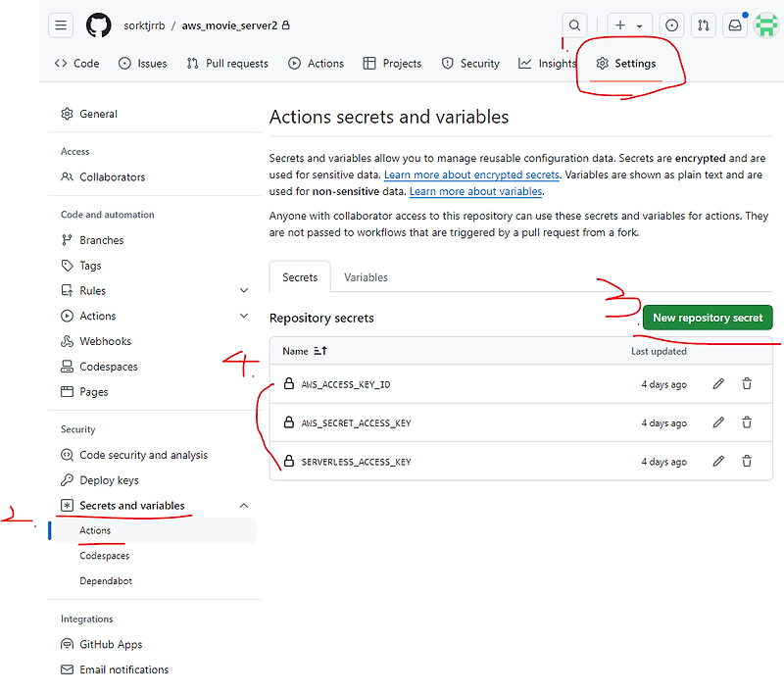
Task: Click the search icon in the header
Action: (574, 25)
